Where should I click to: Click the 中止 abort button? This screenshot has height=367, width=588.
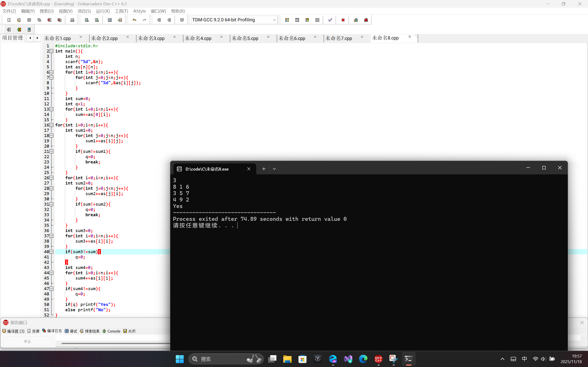pyautogui.click(x=27, y=341)
